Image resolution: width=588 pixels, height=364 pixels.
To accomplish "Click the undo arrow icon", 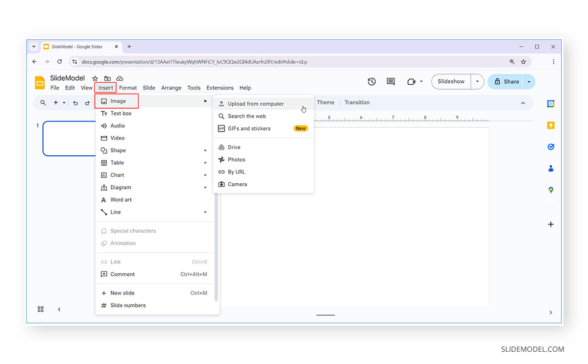I will [x=75, y=103].
